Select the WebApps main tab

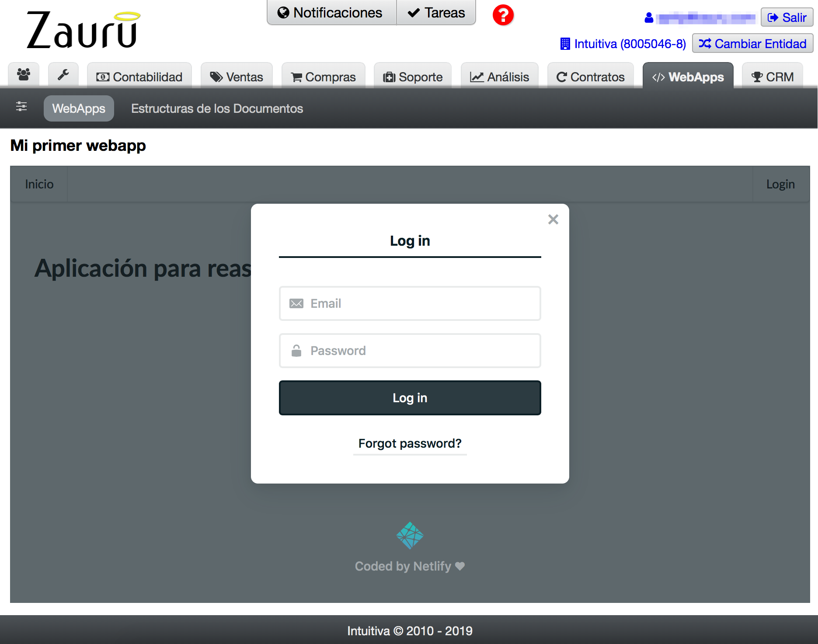point(688,77)
